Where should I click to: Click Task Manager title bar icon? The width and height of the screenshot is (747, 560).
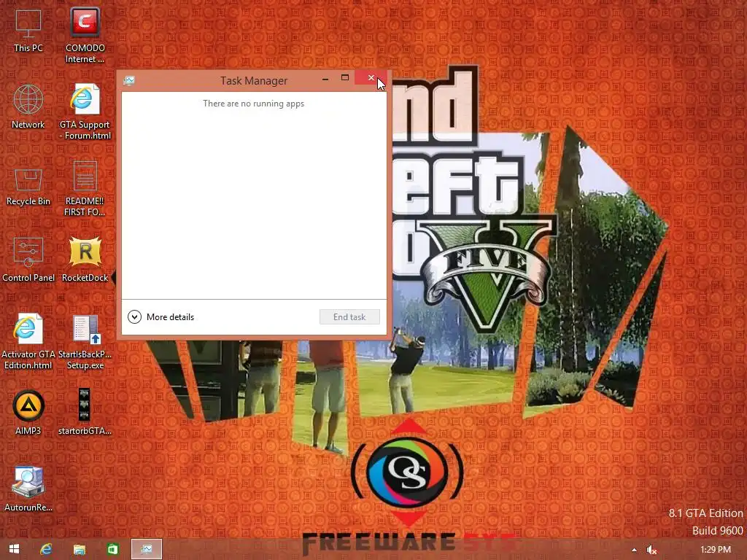click(129, 80)
